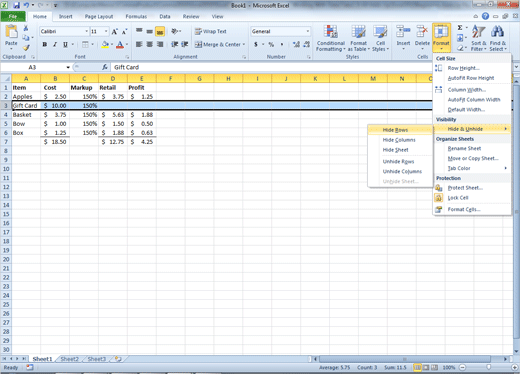Click the Increase Decimal icon
520x374 pixels.
coord(296,44)
